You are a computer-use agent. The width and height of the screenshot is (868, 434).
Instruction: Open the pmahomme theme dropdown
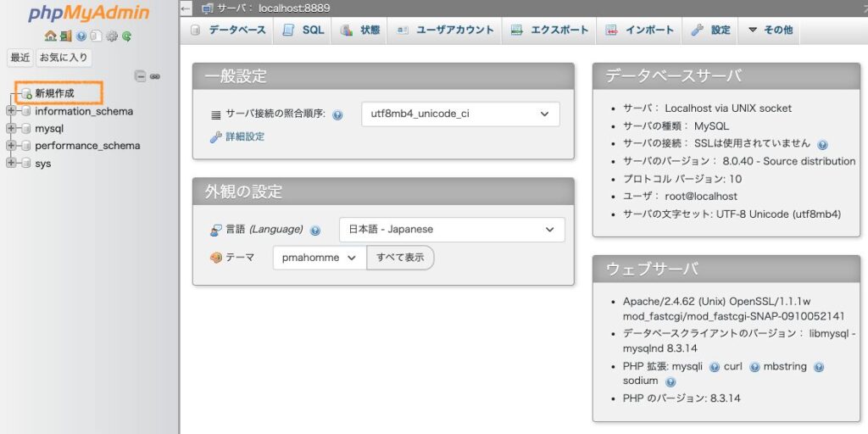coord(320,258)
